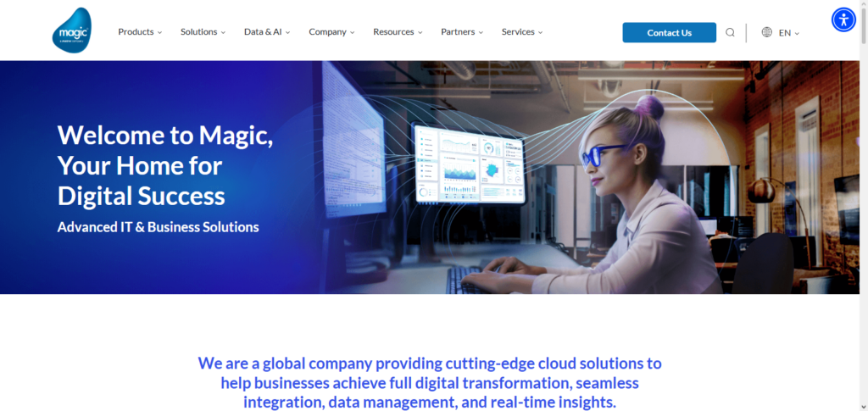Expand the Company chevron
The width and height of the screenshot is (868, 411).
point(353,33)
